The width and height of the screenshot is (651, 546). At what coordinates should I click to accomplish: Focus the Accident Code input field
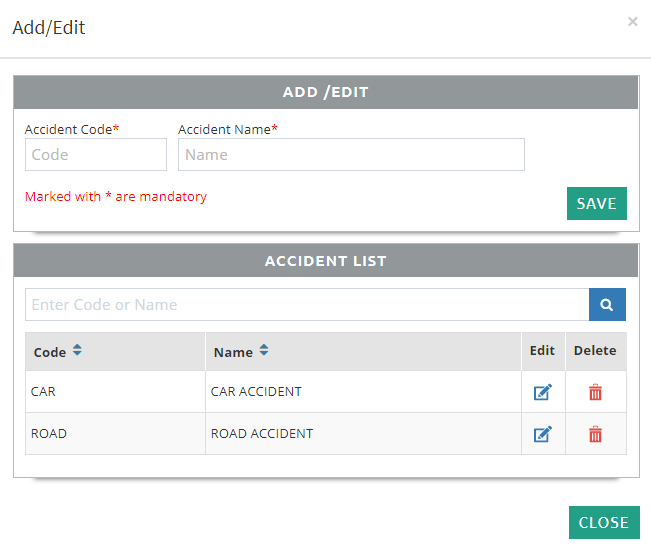coord(96,155)
